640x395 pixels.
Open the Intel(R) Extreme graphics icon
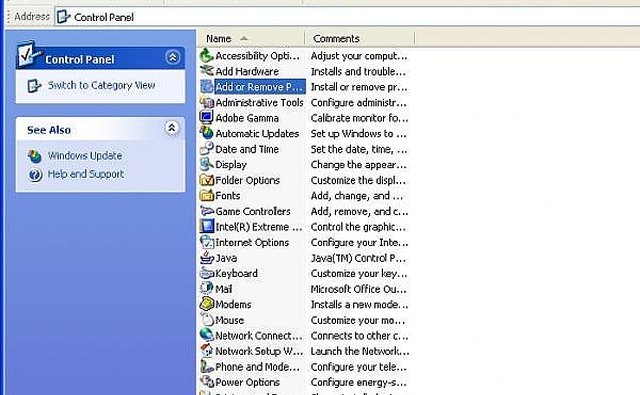click(207, 226)
